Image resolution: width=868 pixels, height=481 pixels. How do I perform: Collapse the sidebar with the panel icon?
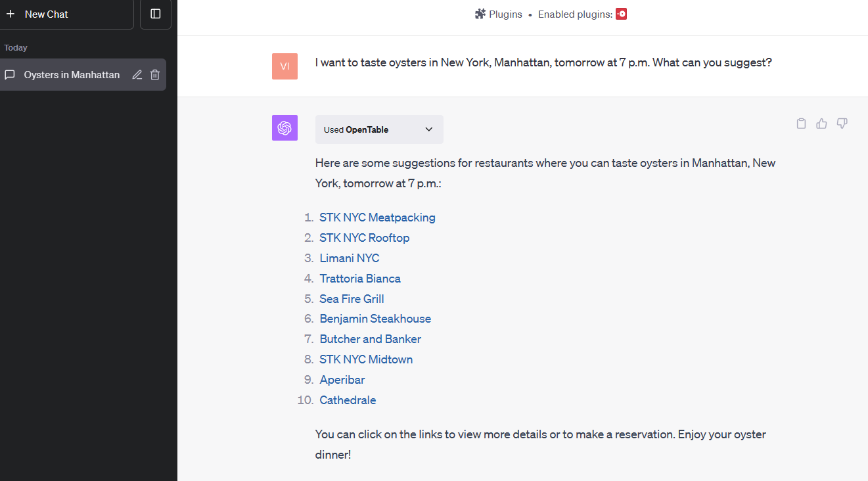pos(156,14)
